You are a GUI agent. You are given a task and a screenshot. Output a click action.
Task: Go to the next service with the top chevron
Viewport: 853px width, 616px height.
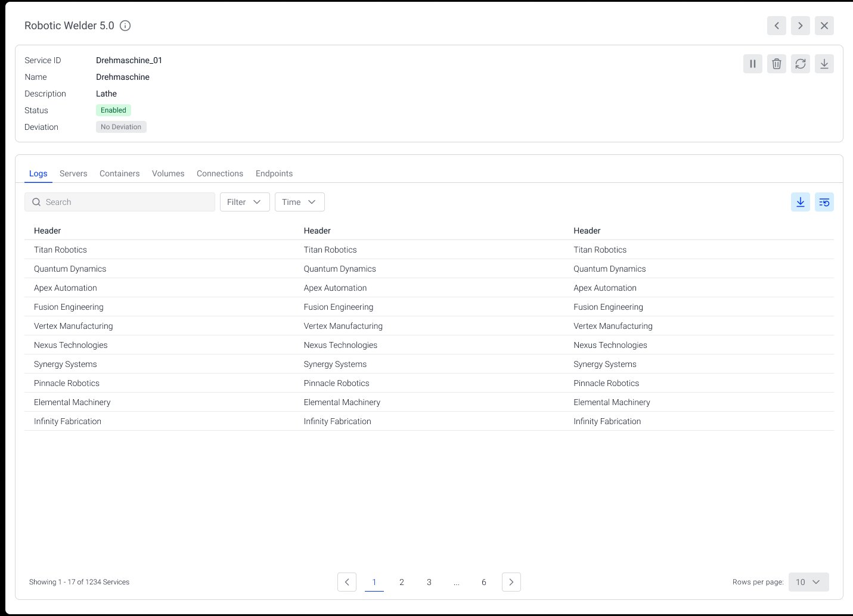[800, 26]
